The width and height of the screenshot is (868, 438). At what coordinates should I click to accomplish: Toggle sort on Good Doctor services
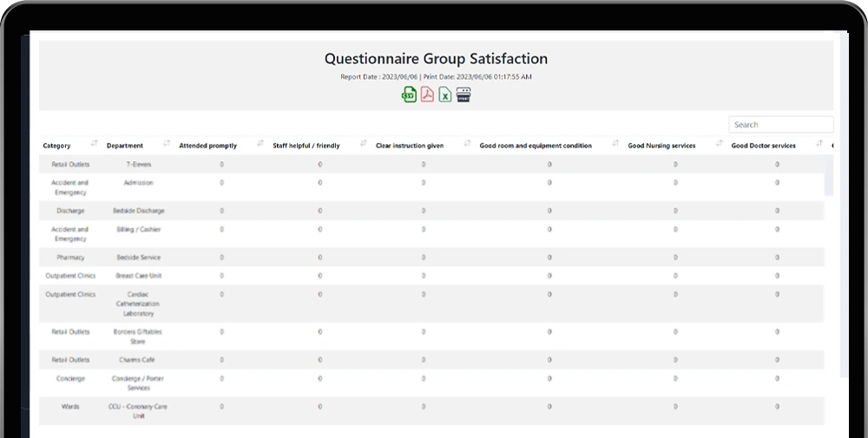[818, 144]
